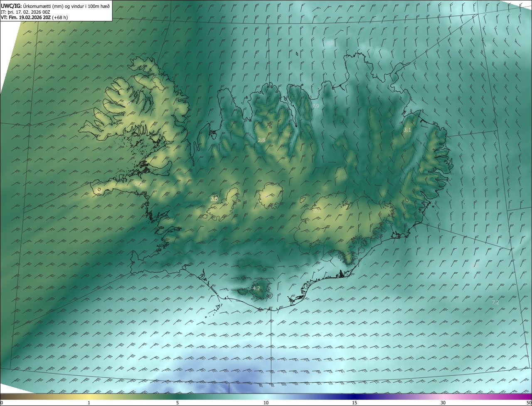
Task: Click the valid time line "VT: Fim. 19.02.2026 20Z"
Action: [x=26, y=17]
